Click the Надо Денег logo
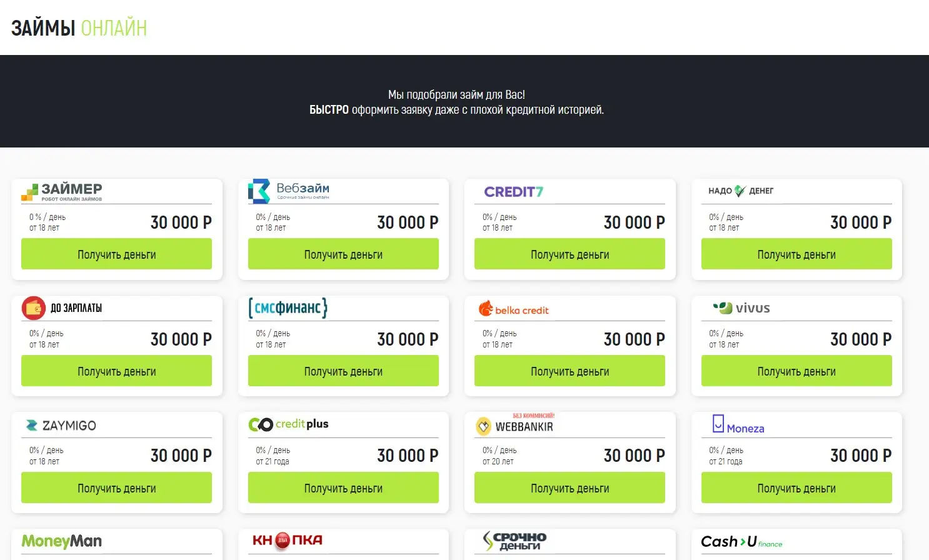This screenshot has height=560, width=929. click(741, 191)
